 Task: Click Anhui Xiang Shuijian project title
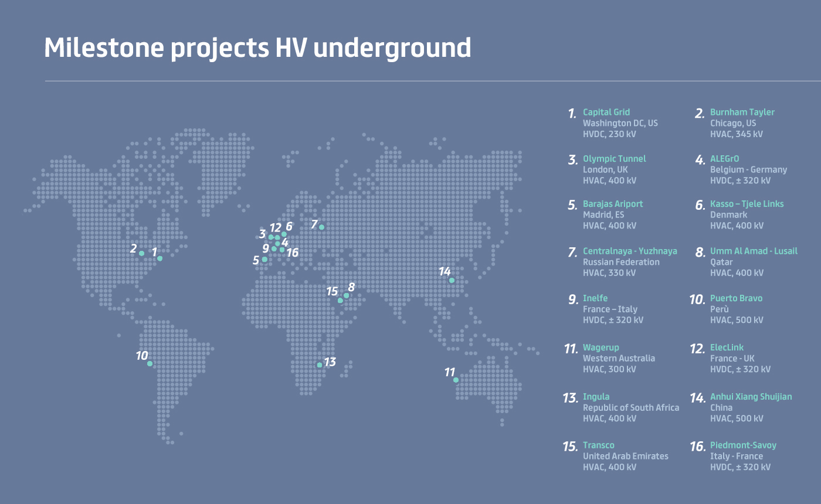pos(751,397)
